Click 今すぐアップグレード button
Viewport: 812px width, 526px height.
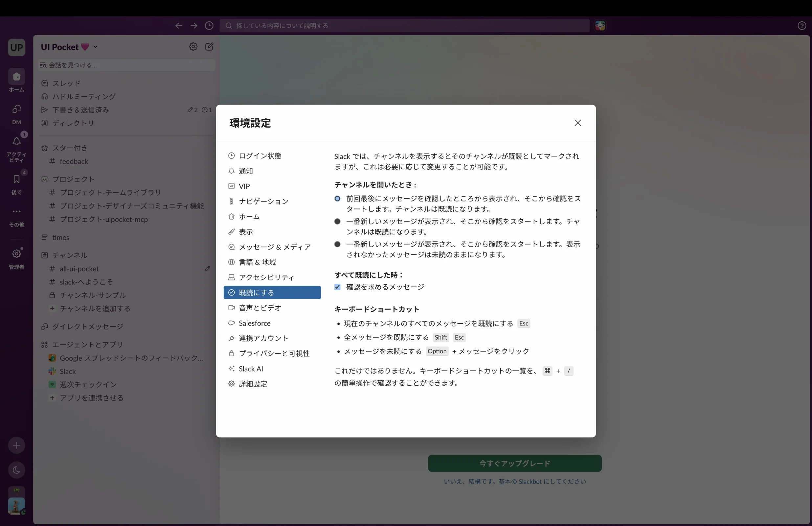coord(514,463)
